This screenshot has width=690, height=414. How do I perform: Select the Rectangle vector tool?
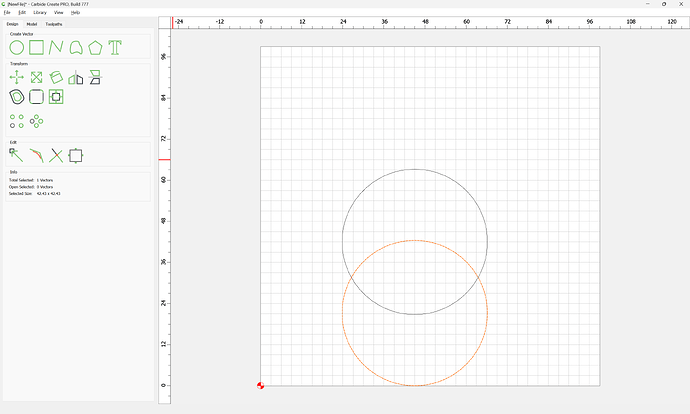pos(37,48)
